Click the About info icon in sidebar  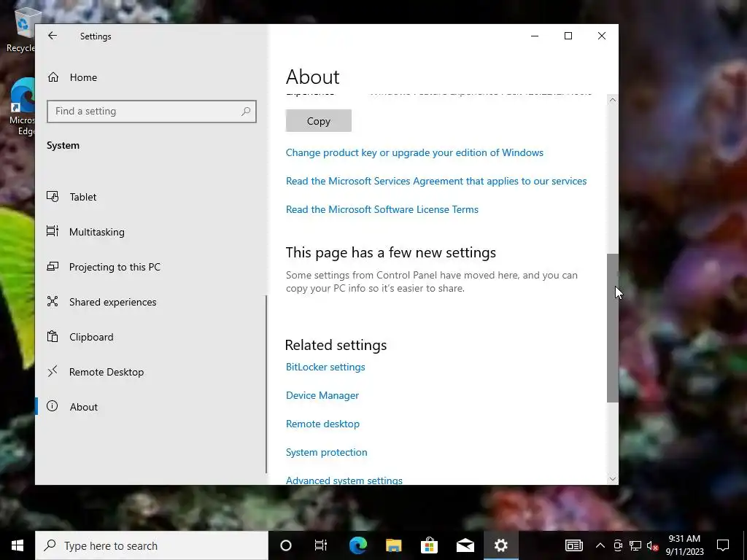(x=53, y=406)
